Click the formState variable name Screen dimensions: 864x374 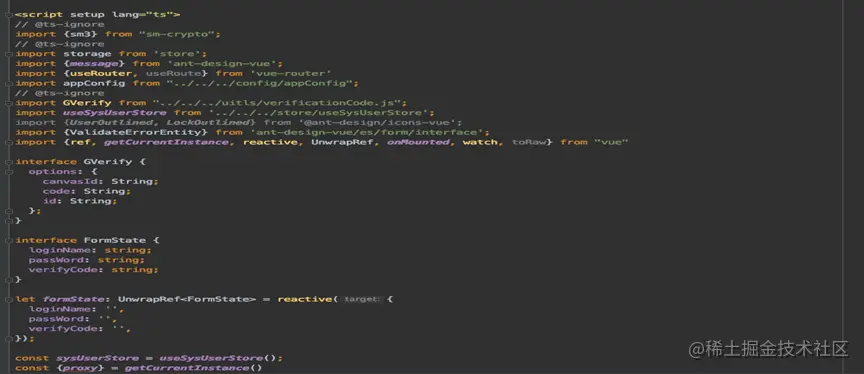tap(73, 299)
